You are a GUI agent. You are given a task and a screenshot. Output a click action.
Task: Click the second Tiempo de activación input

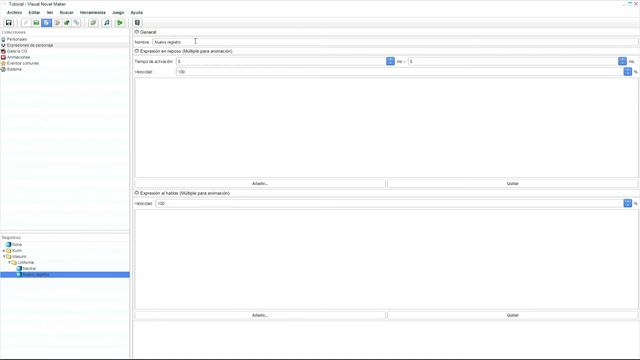click(x=513, y=61)
